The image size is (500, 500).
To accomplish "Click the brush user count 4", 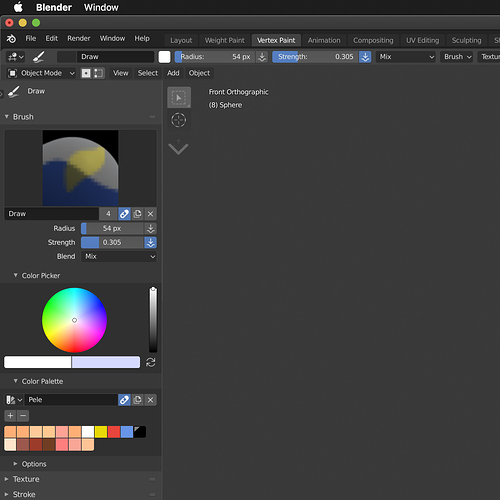I will 108,214.
